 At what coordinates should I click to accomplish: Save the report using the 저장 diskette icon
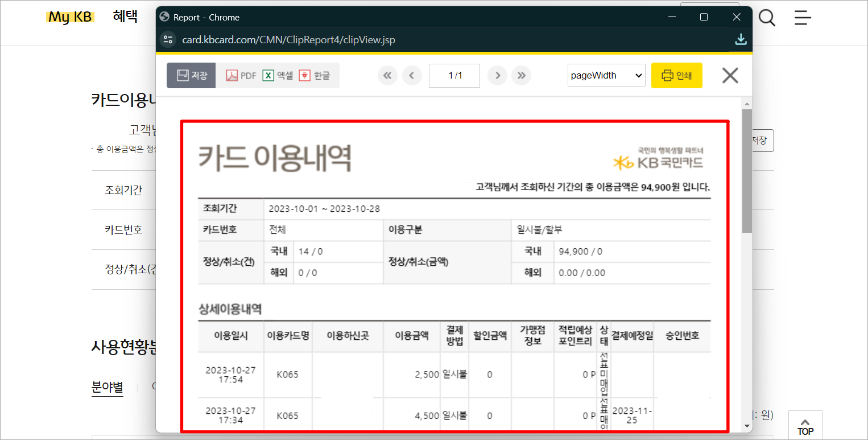click(191, 75)
